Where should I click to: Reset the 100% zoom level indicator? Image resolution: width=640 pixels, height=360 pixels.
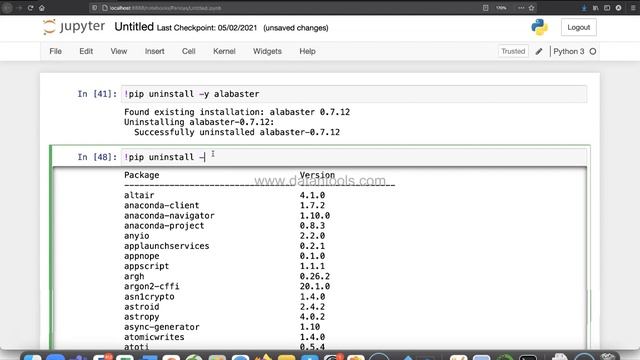point(501,8)
